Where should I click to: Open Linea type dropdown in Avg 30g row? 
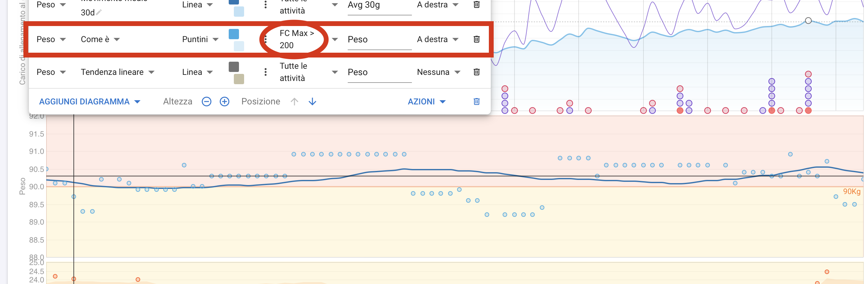[198, 5]
